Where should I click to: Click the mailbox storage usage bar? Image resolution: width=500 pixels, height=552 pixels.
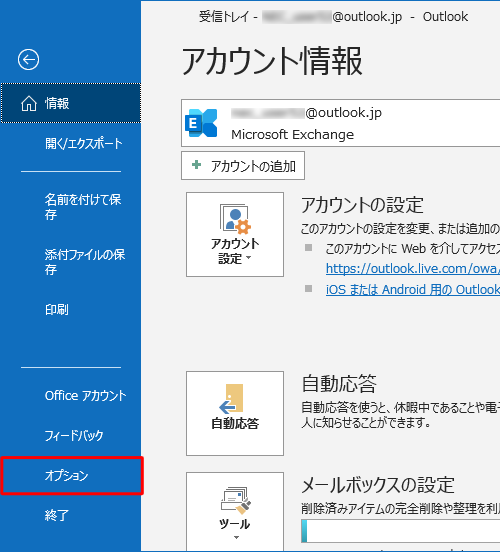(x=400, y=531)
